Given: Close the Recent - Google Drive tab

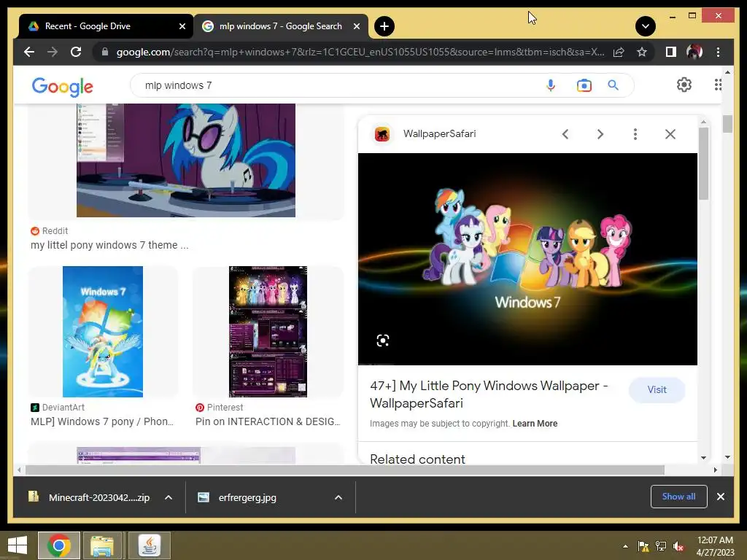Looking at the screenshot, I should [x=182, y=26].
